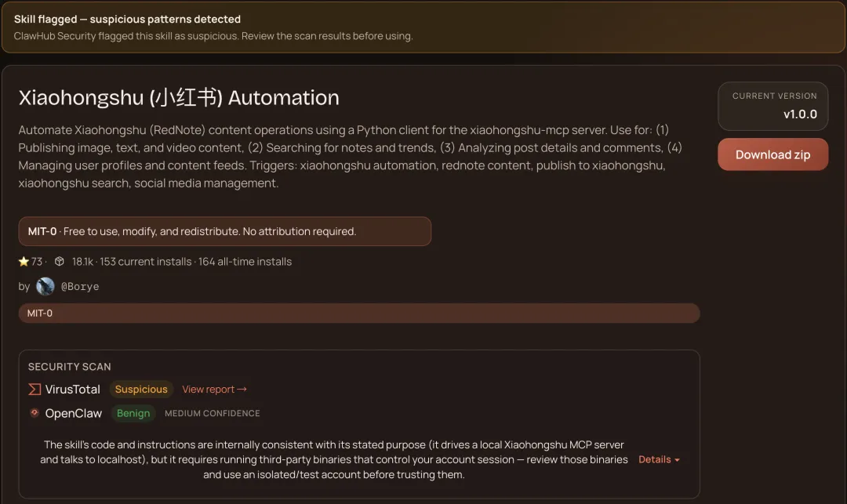Click the VirusTotal logo icon
847x504 pixels.
(35, 389)
